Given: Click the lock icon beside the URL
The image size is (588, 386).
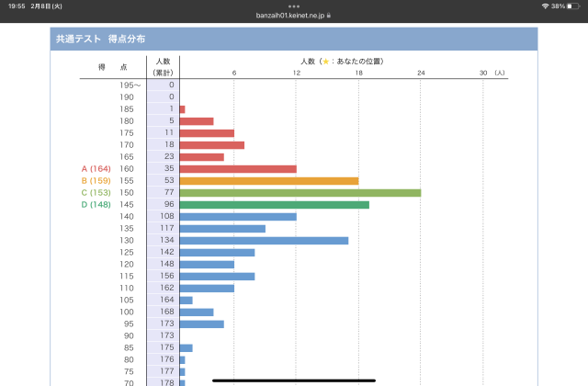Looking at the screenshot, I should point(329,16).
